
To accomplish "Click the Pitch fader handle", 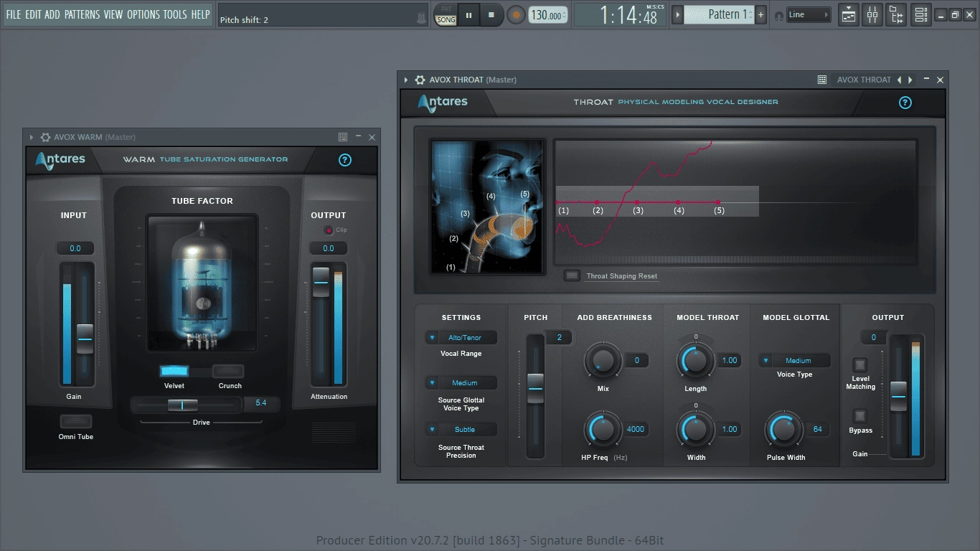I will (x=536, y=388).
